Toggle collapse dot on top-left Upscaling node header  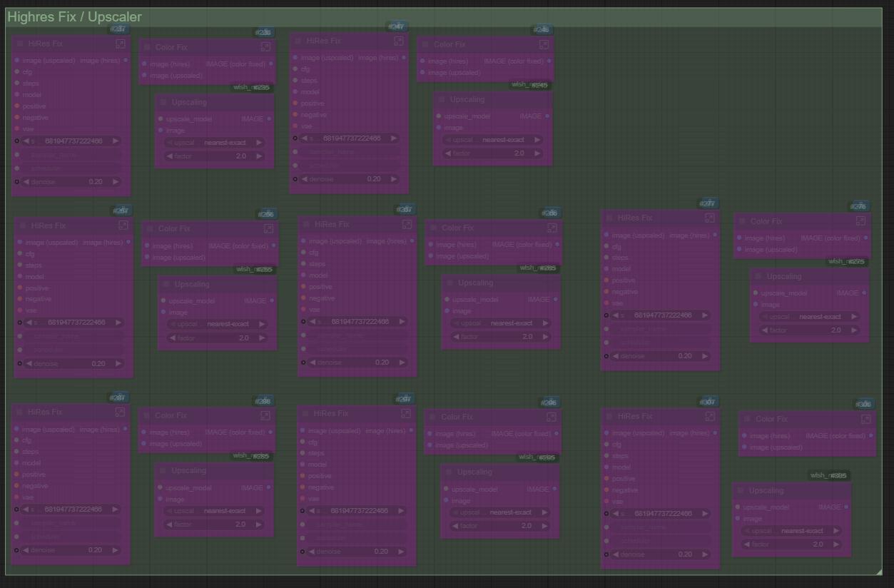click(x=163, y=102)
